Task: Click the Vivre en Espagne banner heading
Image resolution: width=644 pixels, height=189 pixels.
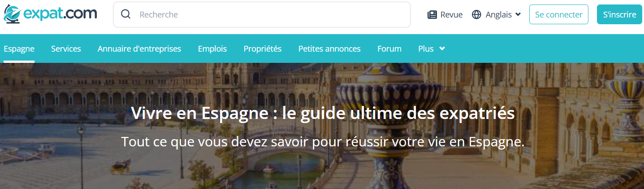Action: 323,113
